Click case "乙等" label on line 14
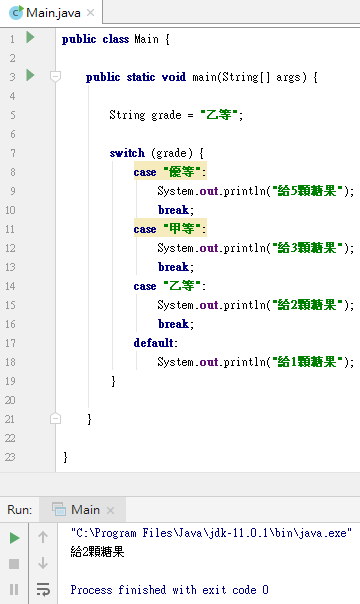The width and height of the screenshot is (360, 604). pos(170,286)
